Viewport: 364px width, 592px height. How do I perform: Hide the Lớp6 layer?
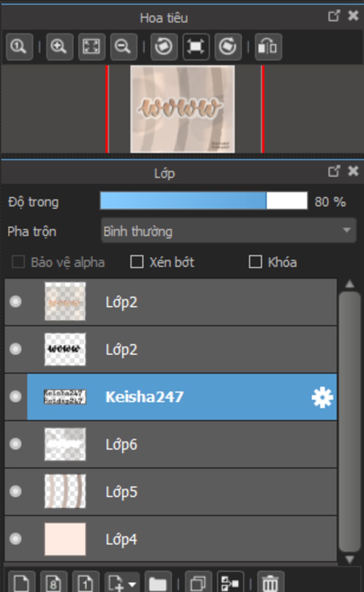click(x=16, y=444)
